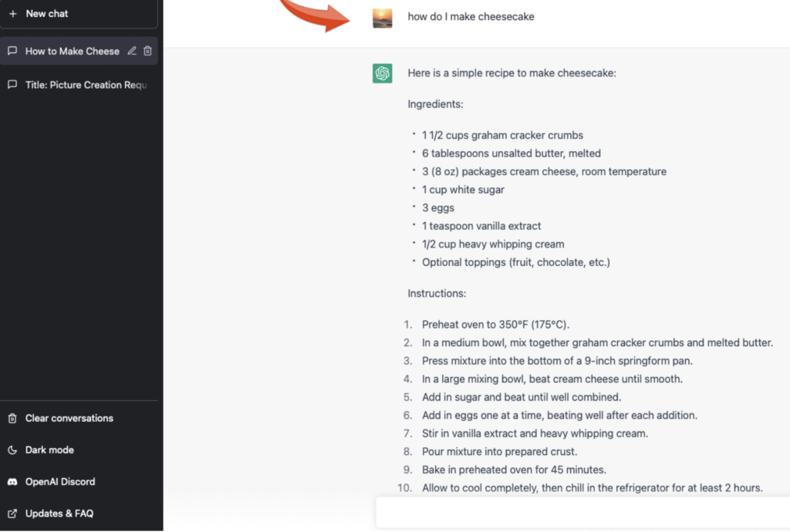Click the message input box

click(x=583, y=513)
